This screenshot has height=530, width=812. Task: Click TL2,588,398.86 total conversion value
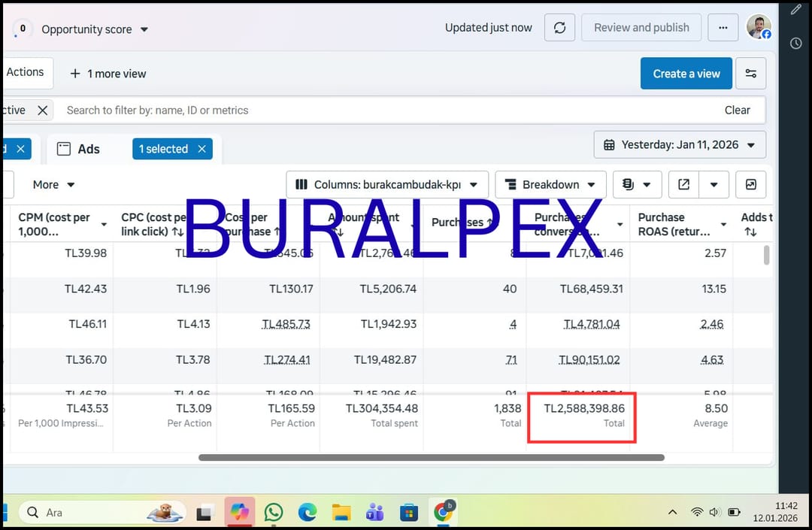584,408
